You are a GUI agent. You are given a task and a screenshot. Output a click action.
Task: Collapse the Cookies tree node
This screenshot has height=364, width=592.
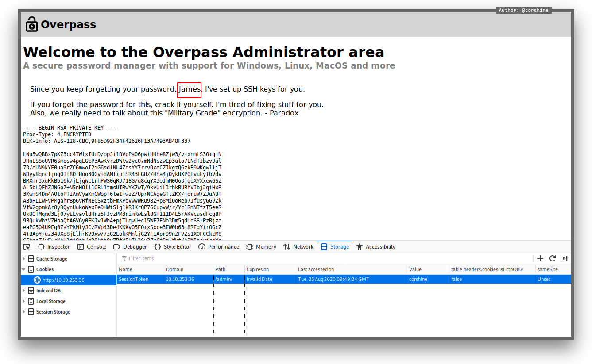(24, 269)
